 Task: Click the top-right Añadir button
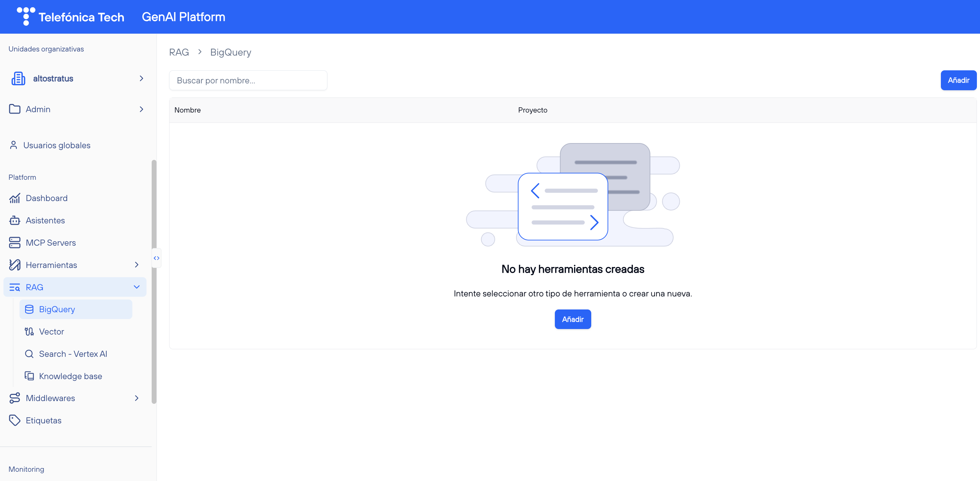click(x=958, y=80)
